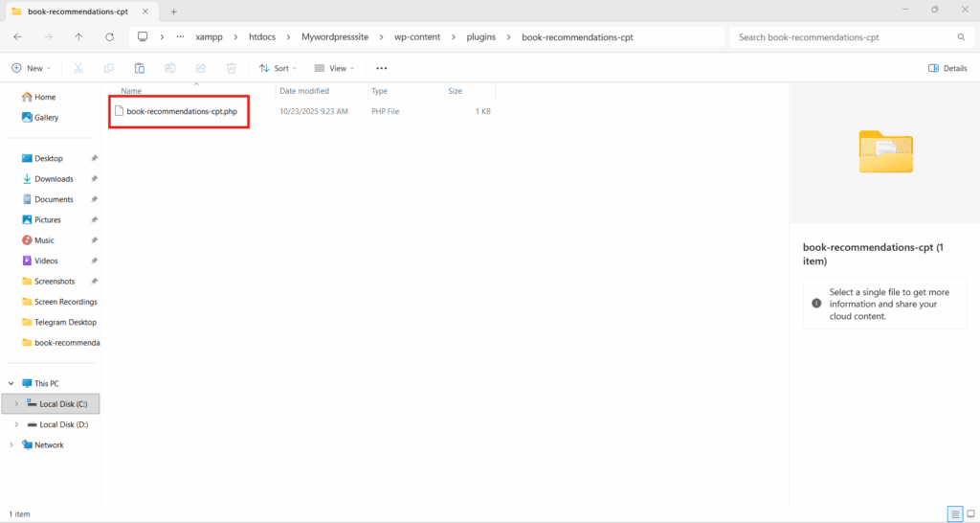The image size is (980, 523).
Task: Open Pictures quick access folder
Action: coord(41,220)
